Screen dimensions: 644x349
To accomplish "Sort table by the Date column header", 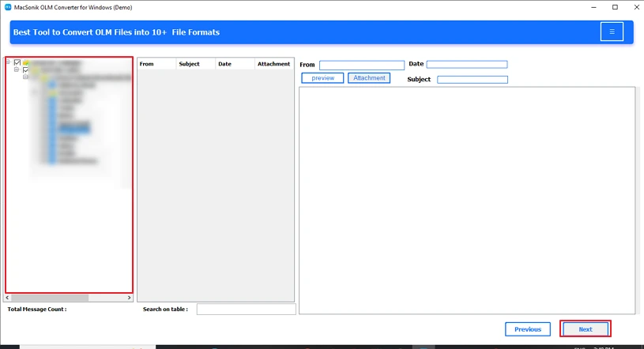I will point(235,64).
